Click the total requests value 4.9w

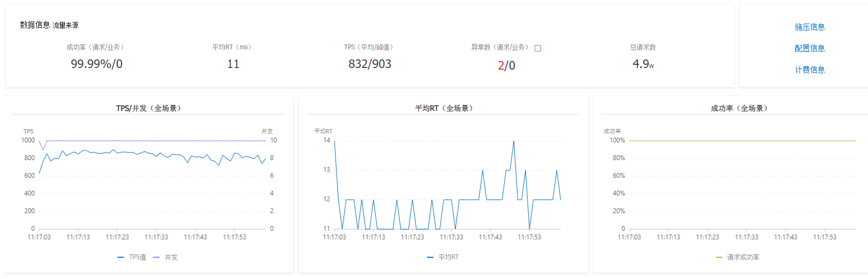click(643, 64)
